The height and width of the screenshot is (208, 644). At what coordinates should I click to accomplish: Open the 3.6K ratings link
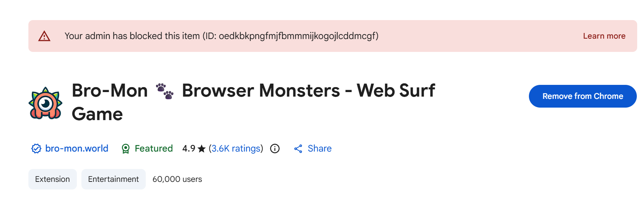[236, 149]
